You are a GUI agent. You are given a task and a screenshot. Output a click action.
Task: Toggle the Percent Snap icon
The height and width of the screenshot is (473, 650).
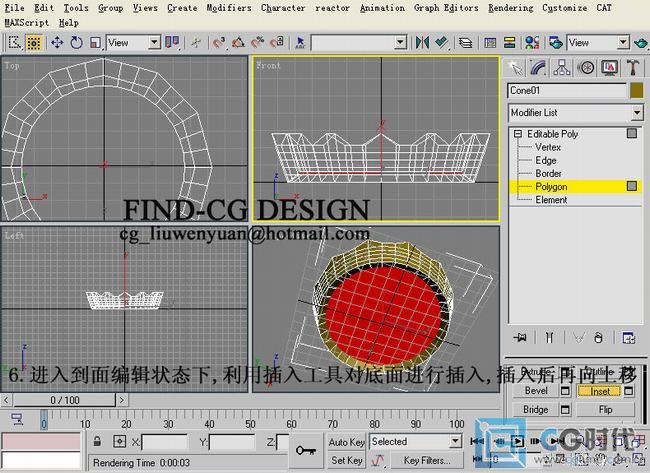257,42
